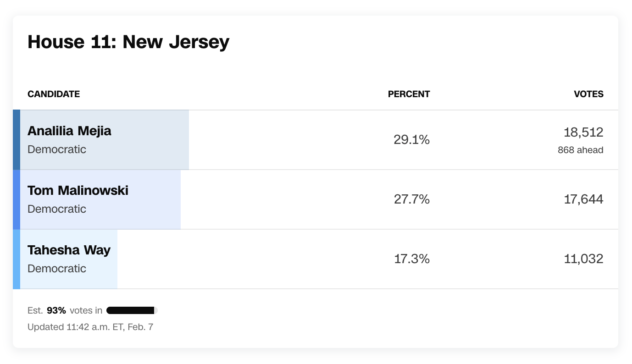
Task: Click the "868 ahead" label
Action: pyautogui.click(x=580, y=150)
